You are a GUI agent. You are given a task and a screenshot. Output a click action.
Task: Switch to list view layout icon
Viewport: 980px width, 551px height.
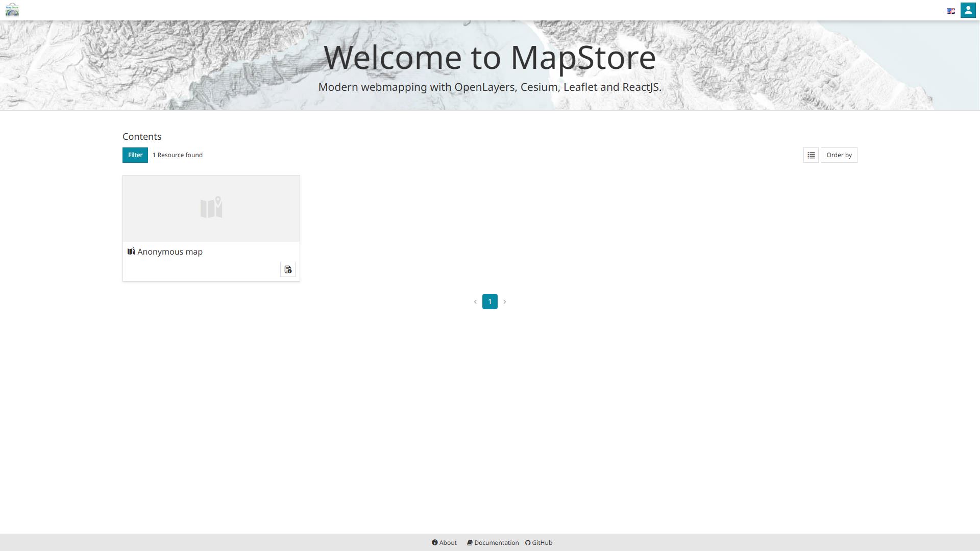811,155
